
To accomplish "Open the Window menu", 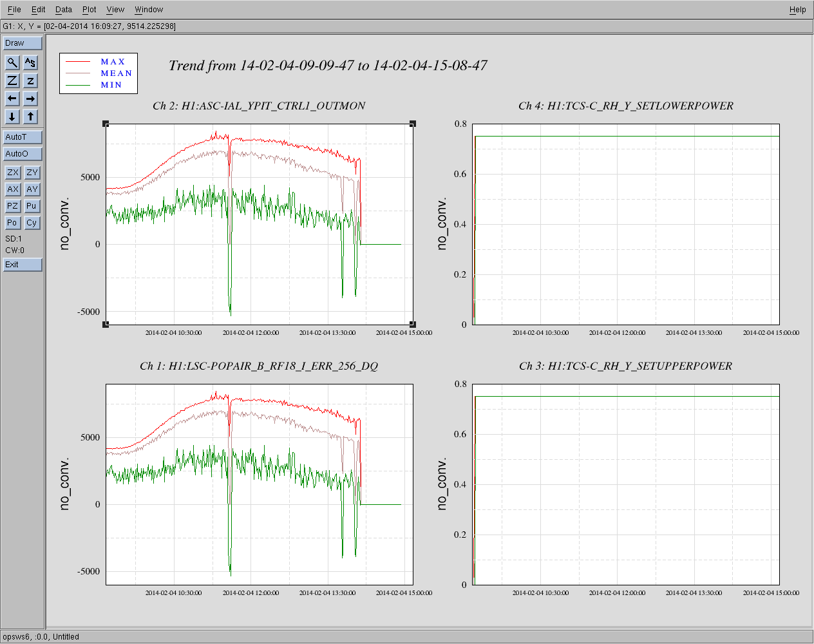I will click(149, 10).
